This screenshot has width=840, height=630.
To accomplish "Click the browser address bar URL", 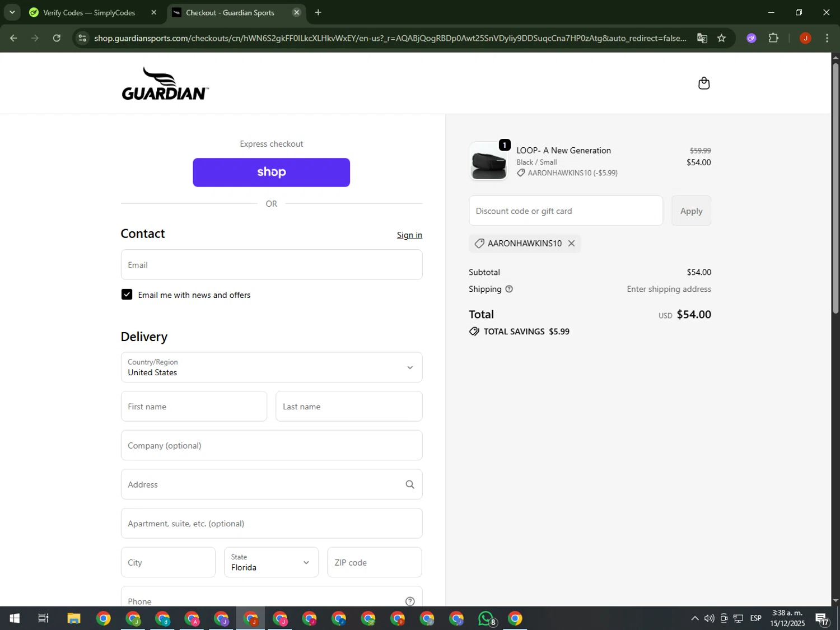I will [390, 38].
